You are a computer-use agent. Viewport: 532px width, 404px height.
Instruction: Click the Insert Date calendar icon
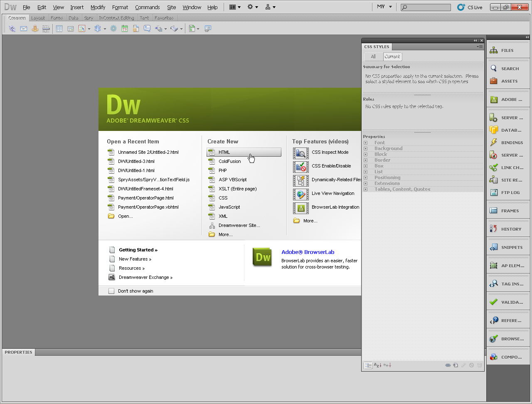click(125, 29)
